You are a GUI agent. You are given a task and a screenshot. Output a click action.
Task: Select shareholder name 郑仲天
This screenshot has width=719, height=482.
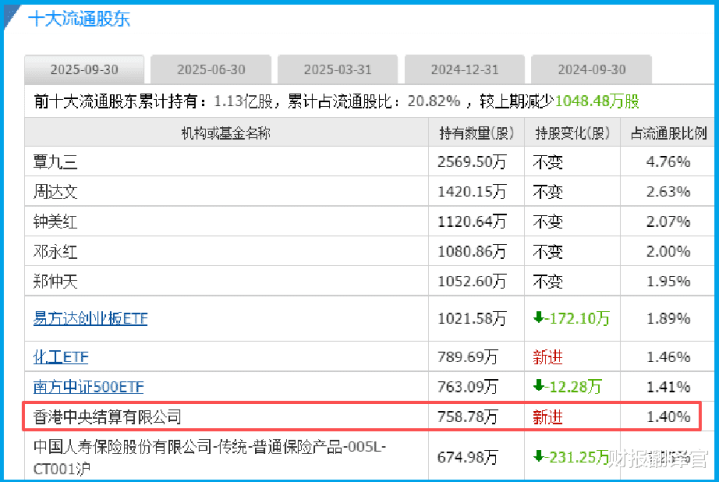coord(55,281)
